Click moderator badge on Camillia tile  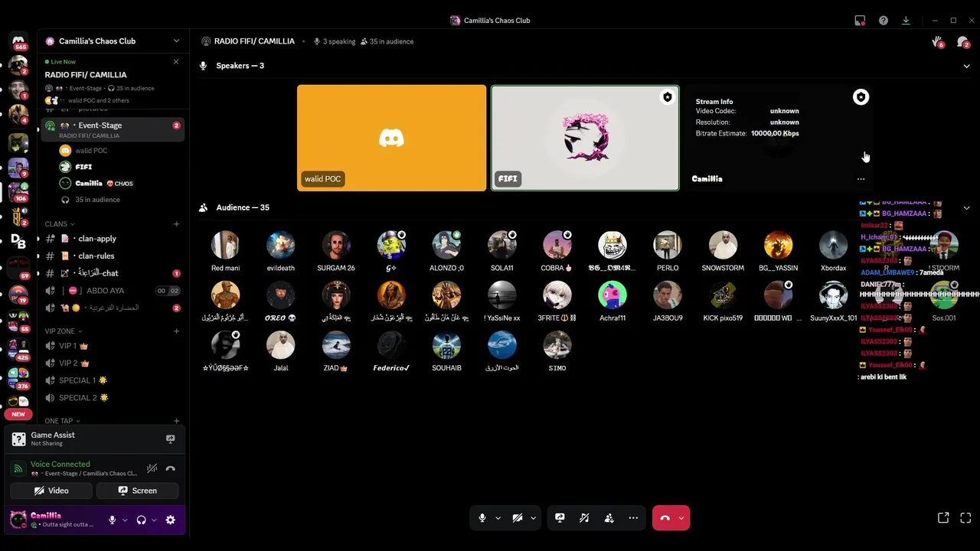pyautogui.click(x=861, y=97)
